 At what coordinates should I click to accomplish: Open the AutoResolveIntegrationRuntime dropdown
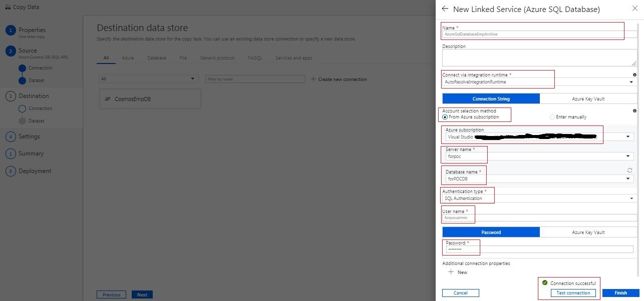point(630,81)
